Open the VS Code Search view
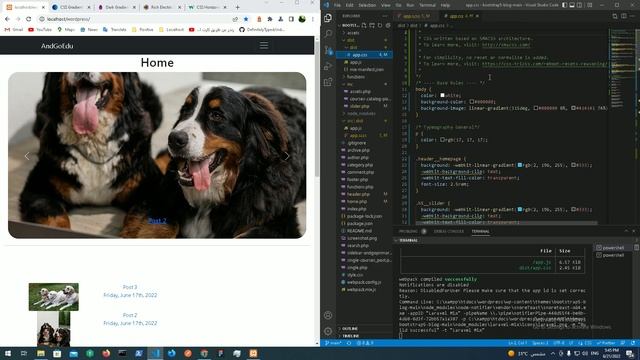This screenshot has width=640, height=360. pyautogui.click(x=328, y=34)
